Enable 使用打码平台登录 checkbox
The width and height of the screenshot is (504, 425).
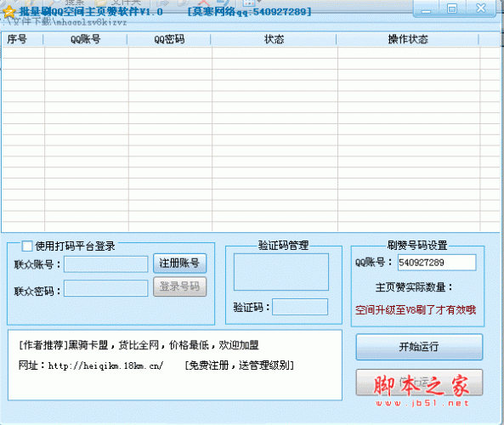tap(27, 246)
